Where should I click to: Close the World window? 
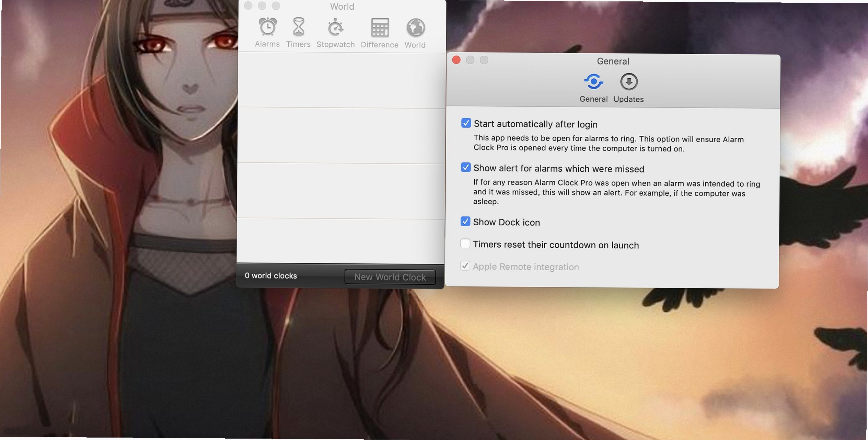click(248, 5)
